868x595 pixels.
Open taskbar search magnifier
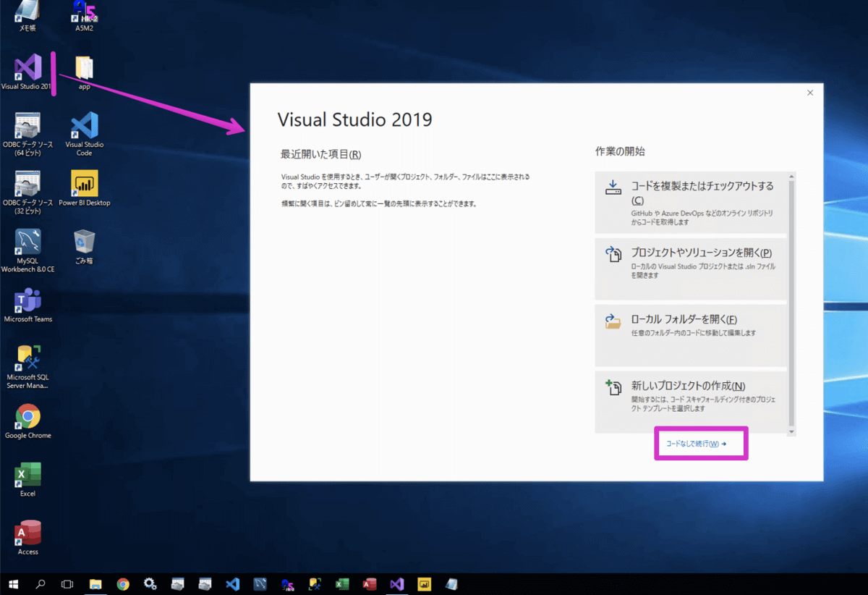41,584
